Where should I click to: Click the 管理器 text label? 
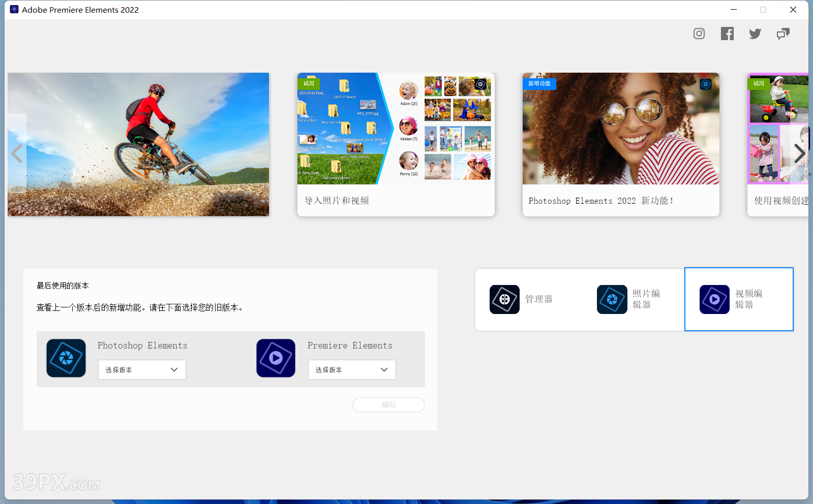539,299
